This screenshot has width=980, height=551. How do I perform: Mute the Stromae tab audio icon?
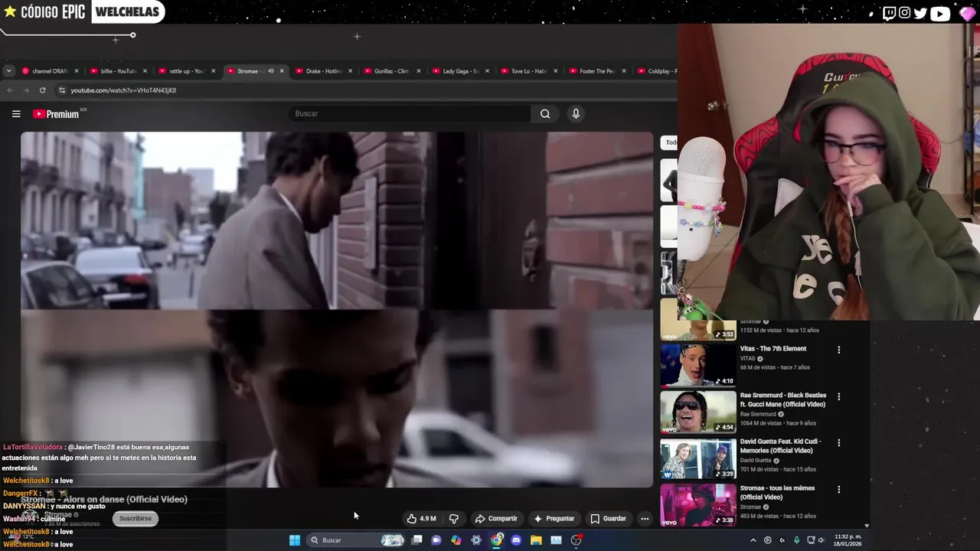pos(270,71)
